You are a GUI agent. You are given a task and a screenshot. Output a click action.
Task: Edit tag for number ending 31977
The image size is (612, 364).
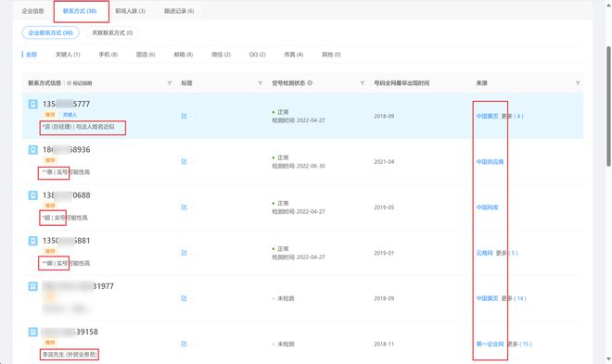point(185,298)
